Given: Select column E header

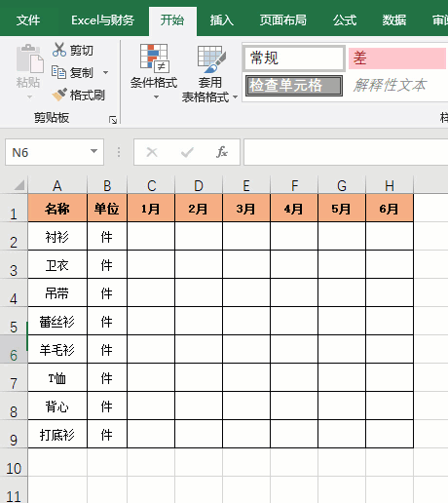Looking at the screenshot, I should [246, 185].
